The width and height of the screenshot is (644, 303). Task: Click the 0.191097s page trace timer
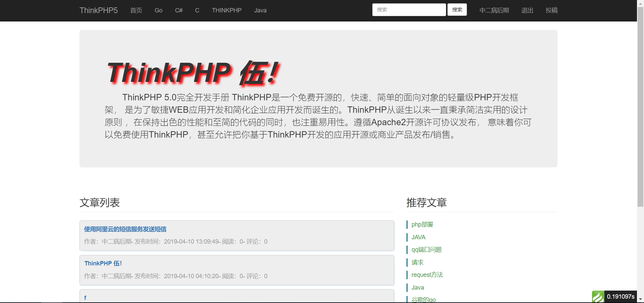621,297
